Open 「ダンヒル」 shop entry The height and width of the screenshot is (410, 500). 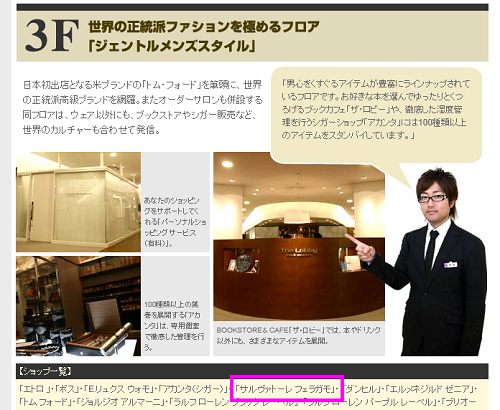click(362, 389)
